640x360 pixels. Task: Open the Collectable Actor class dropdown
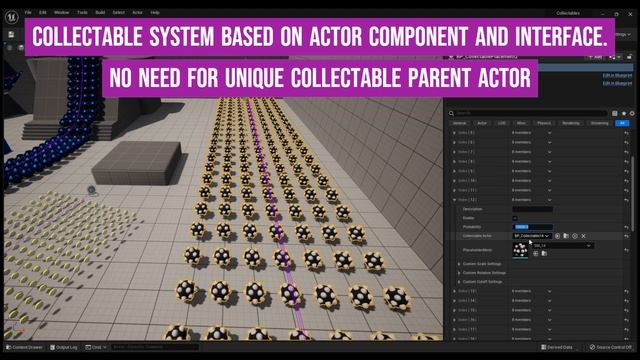pyautogui.click(x=532, y=236)
